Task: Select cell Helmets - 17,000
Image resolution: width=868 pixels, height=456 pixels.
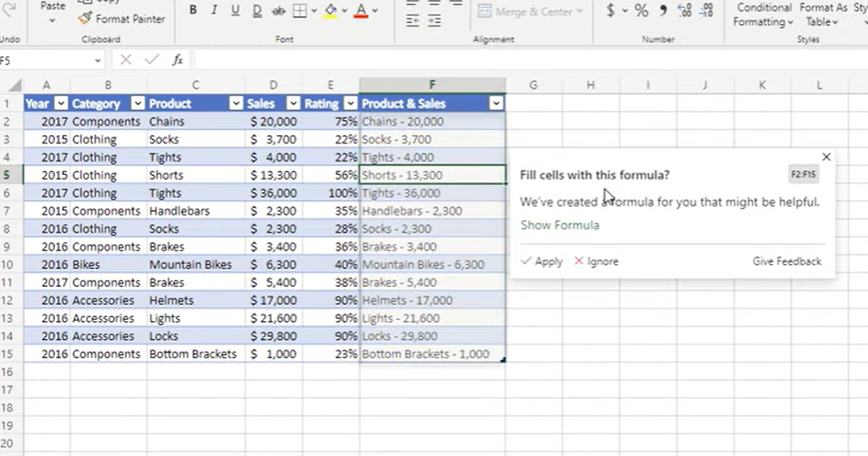Action: pyautogui.click(x=433, y=300)
